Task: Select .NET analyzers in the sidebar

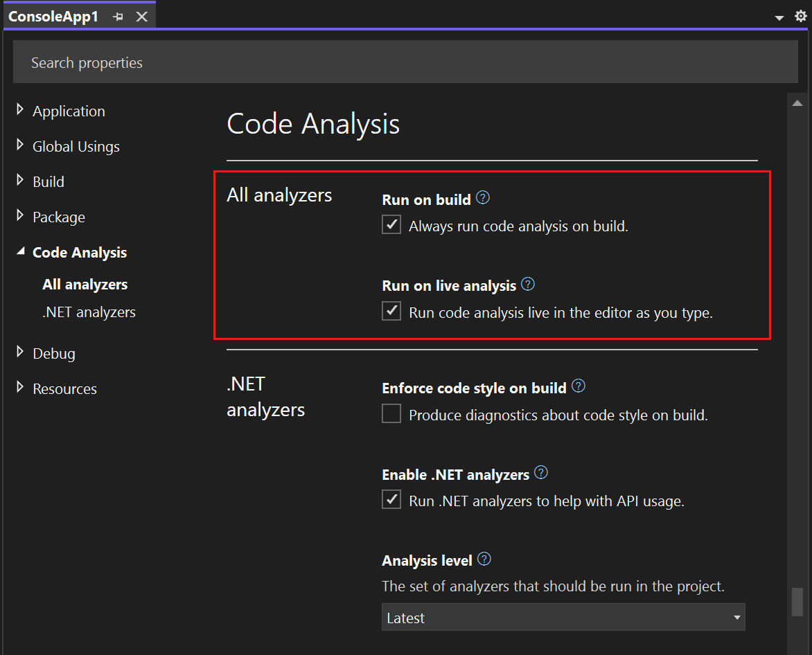Action: pos(89,312)
